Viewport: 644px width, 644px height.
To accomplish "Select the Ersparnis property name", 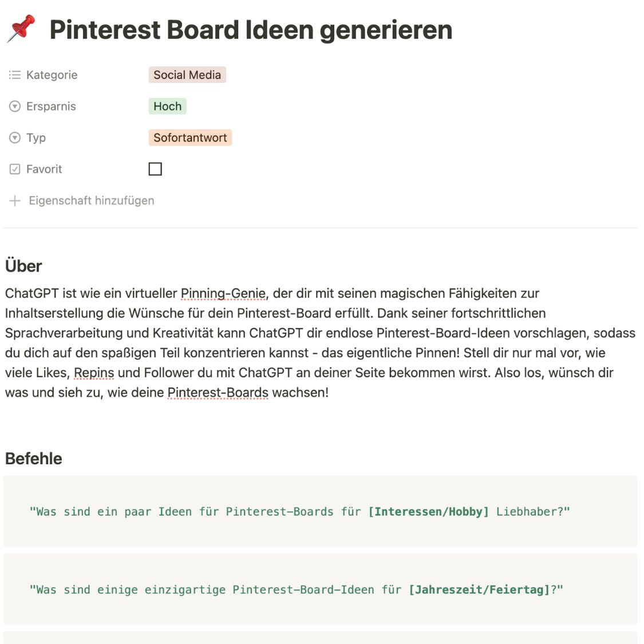I will [51, 106].
